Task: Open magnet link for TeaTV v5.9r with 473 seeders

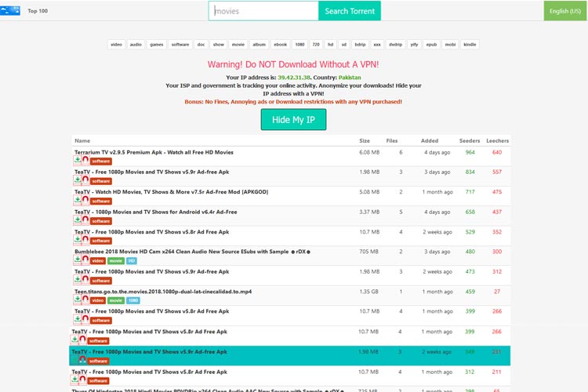Action: coord(85,279)
